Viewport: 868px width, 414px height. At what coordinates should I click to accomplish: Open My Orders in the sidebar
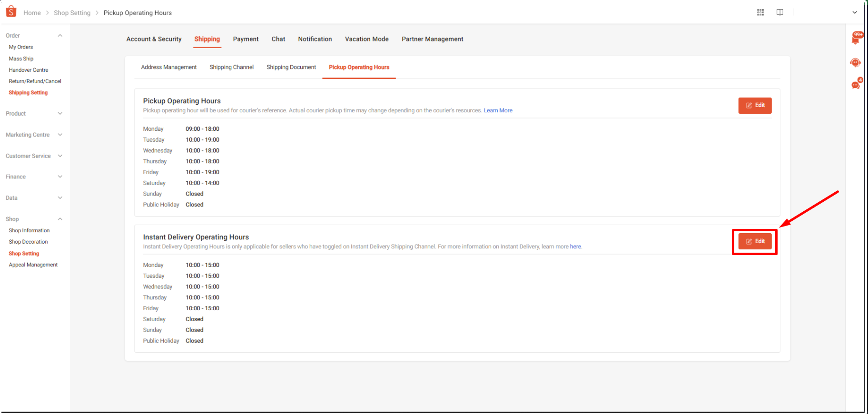tap(21, 47)
